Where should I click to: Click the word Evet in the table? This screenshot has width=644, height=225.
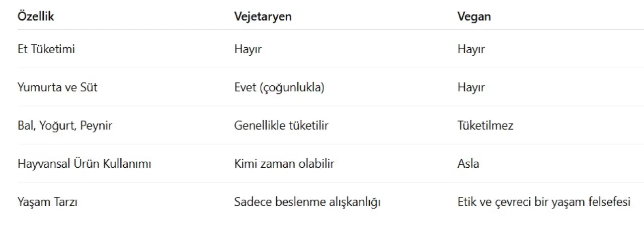[245, 87]
